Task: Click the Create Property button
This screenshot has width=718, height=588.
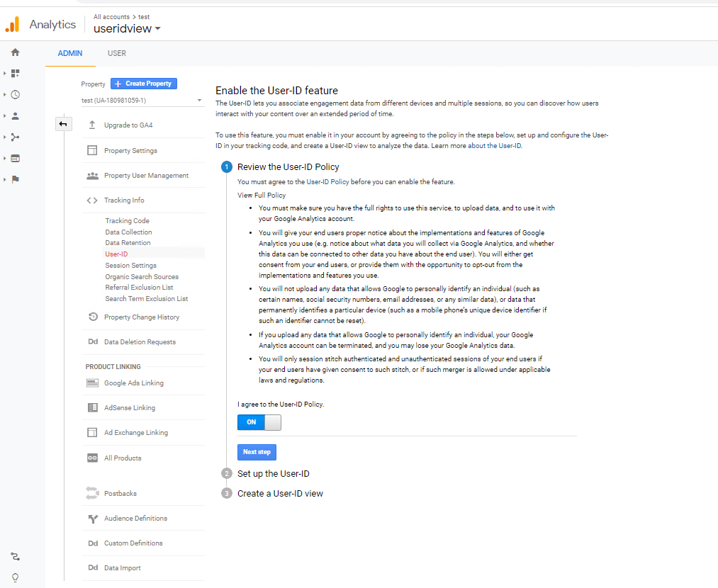Action: (x=144, y=84)
